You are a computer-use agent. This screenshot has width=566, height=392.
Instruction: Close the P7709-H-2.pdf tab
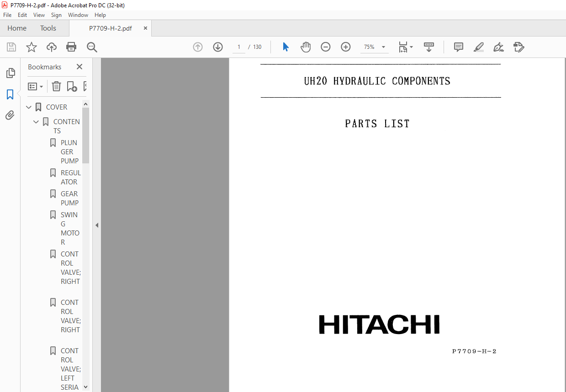click(145, 28)
